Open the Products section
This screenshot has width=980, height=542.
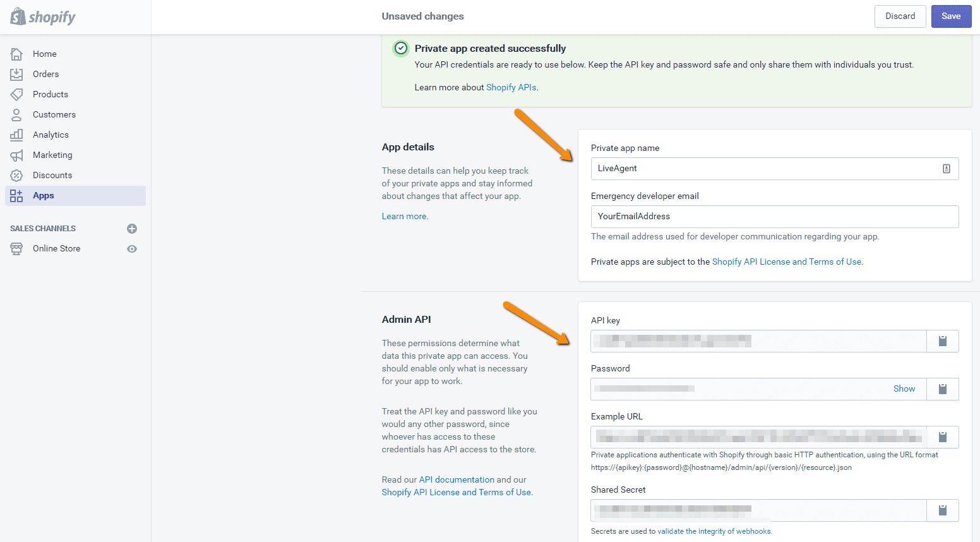point(17,94)
